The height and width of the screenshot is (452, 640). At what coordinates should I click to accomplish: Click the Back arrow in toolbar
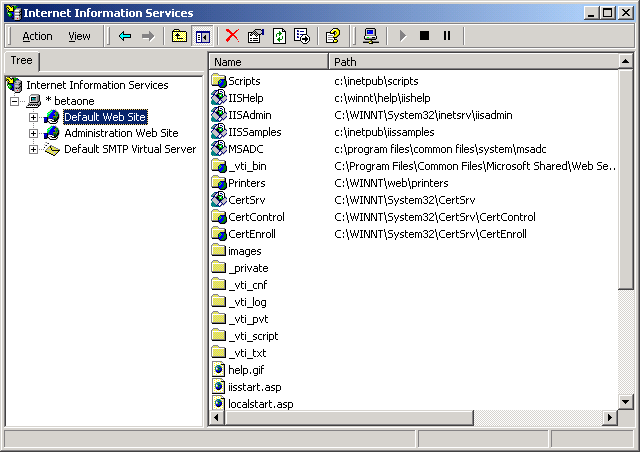pos(125,36)
